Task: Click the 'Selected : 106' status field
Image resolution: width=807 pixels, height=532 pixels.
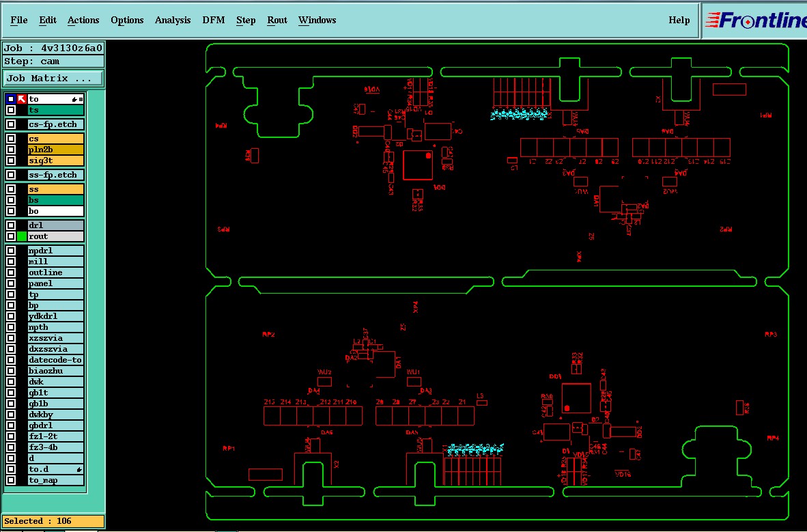Action: coord(53,521)
